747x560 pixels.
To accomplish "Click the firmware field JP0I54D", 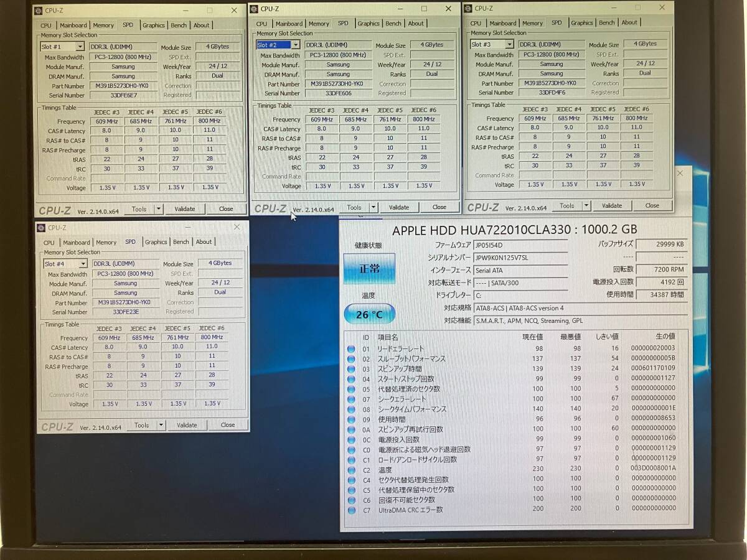I will pyautogui.click(x=520, y=245).
